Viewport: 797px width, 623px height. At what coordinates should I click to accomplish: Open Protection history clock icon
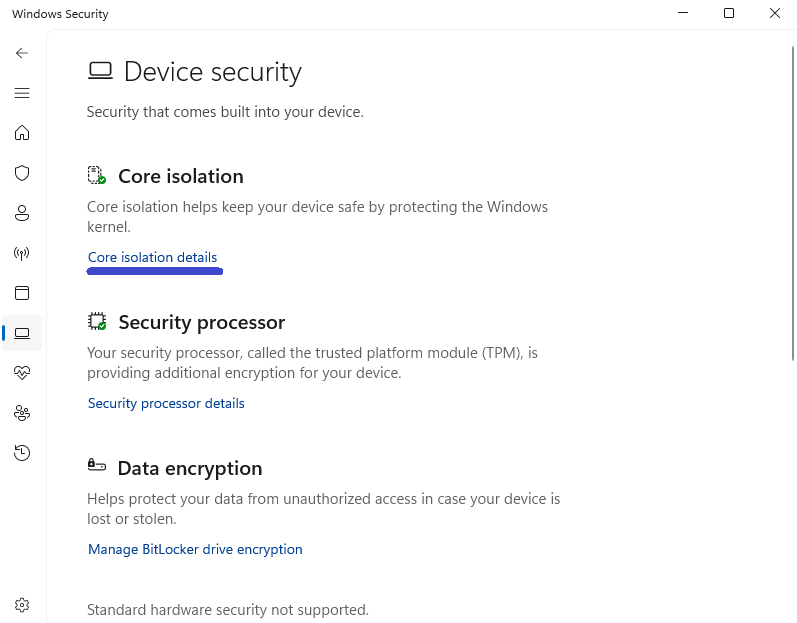point(22,453)
